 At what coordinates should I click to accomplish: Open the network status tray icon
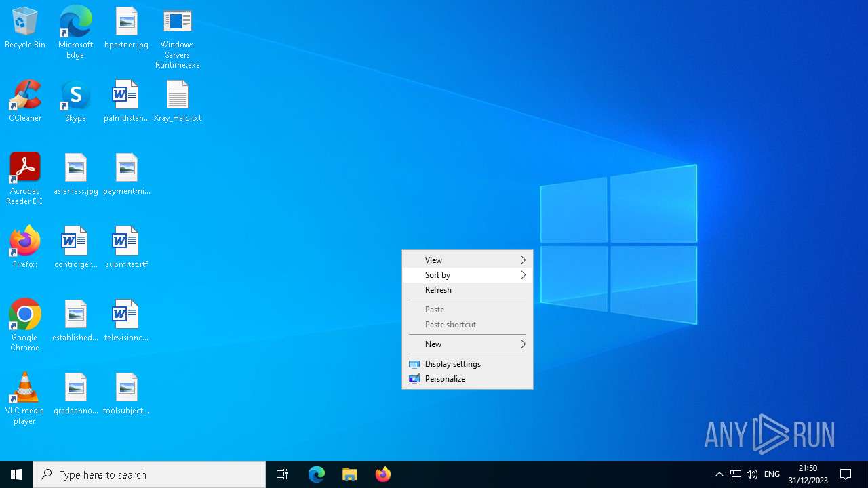pyautogui.click(x=736, y=474)
